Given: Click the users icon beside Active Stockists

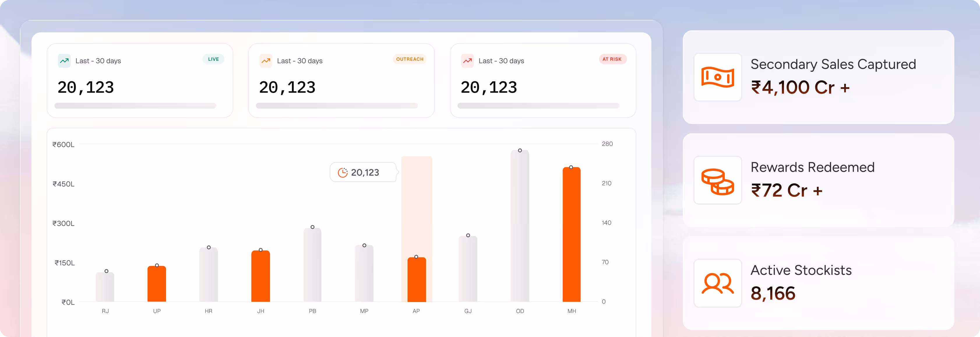Looking at the screenshot, I should coord(718,283).
